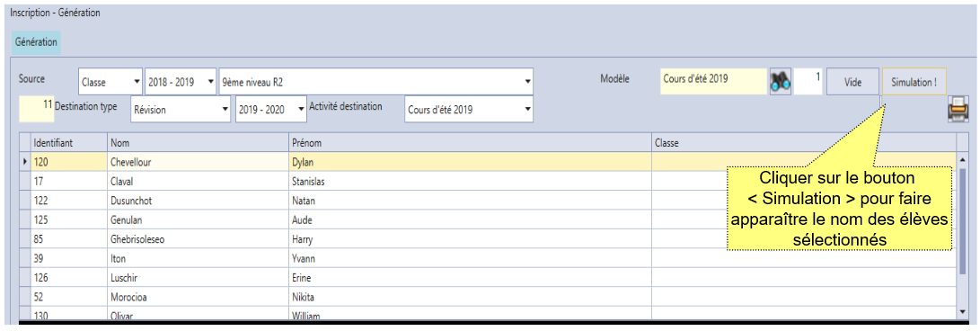Click the Prénom column header
Image resolution: width=980 pixels, height=331 pixels.
(470, 143)
